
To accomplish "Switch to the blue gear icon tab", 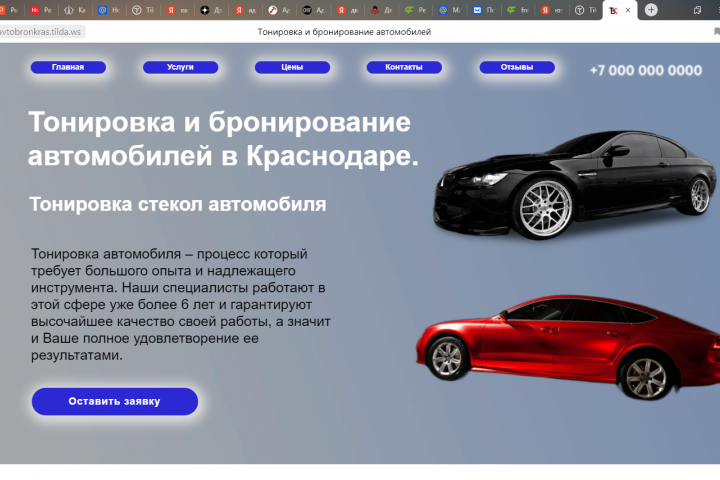I will point(449,10).
